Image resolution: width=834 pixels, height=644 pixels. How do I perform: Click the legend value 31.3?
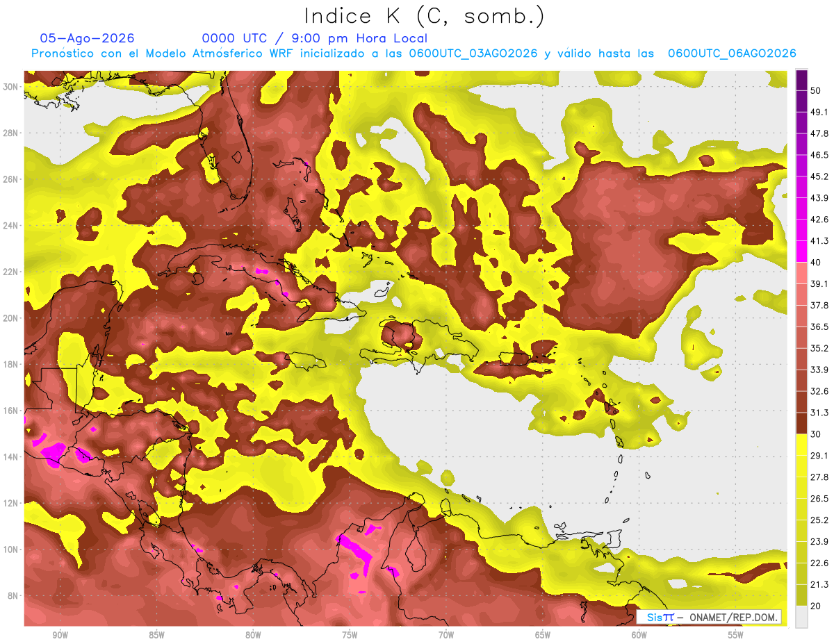(819, 413)
